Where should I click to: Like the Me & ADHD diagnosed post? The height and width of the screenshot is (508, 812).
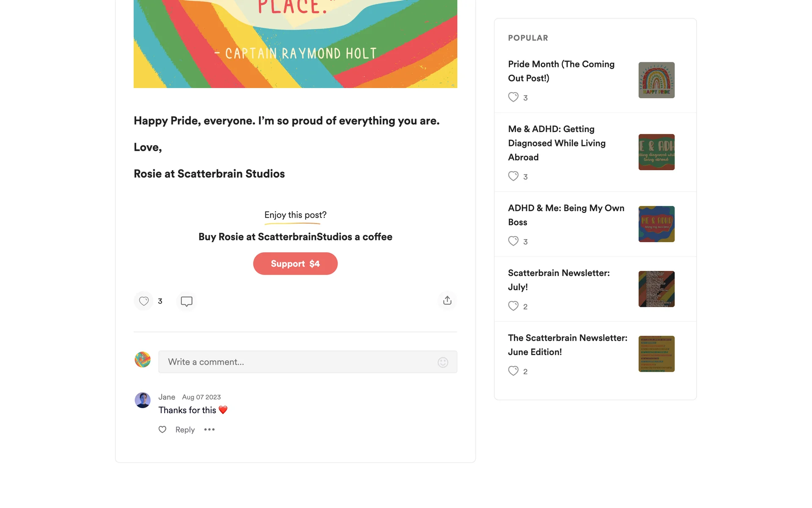(513, 177)
